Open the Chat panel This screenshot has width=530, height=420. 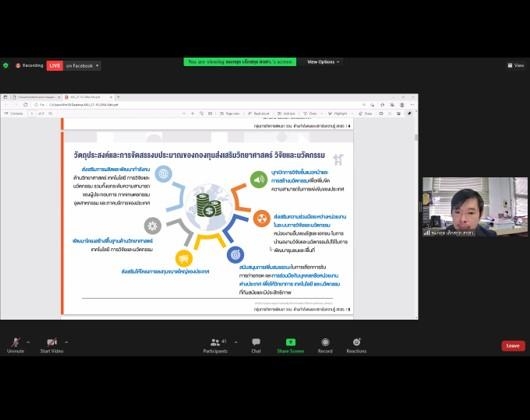pos(256,345)
